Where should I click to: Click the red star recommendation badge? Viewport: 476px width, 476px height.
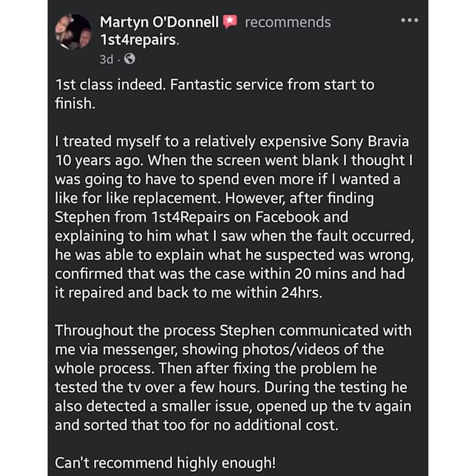point(230,22)
